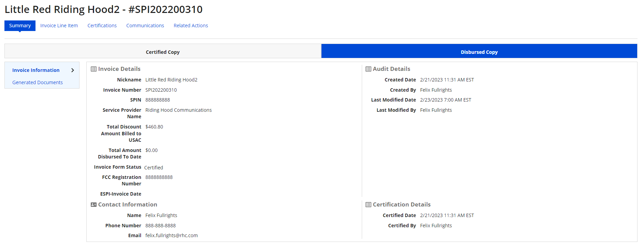The height and width of the screenshot is (245, 644).
Task: Open the Related Actions tab
Action: pos(191,26)
